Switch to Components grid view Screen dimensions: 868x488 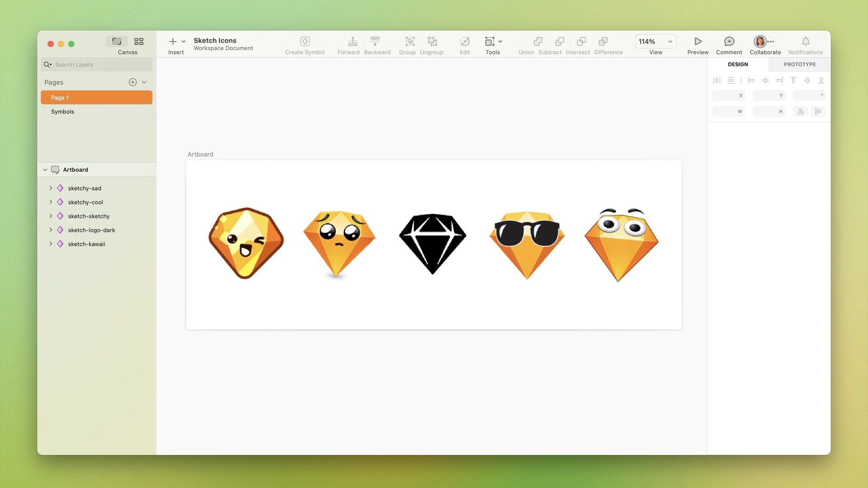[139, 42]
